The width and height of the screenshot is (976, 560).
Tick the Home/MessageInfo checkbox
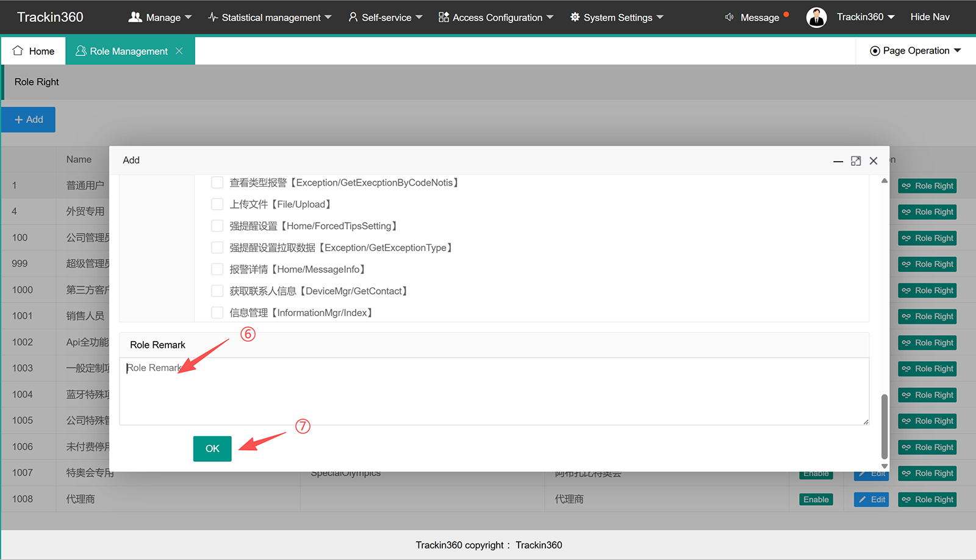coord(217,269)
